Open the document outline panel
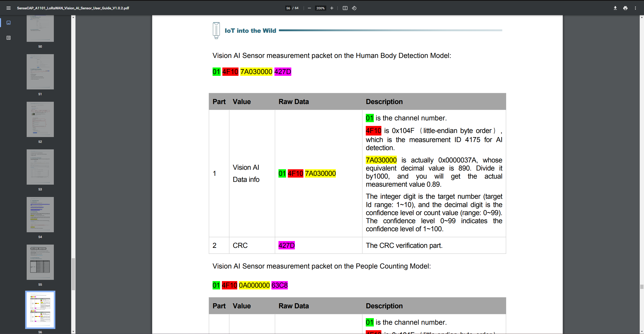The image size is (644, 334). [x=8, y=38]
